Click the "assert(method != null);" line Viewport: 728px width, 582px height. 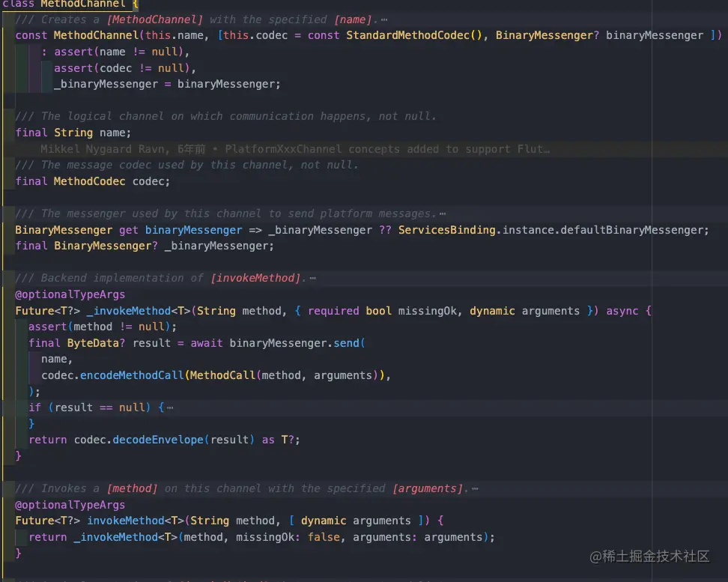(x=103, y=327)
